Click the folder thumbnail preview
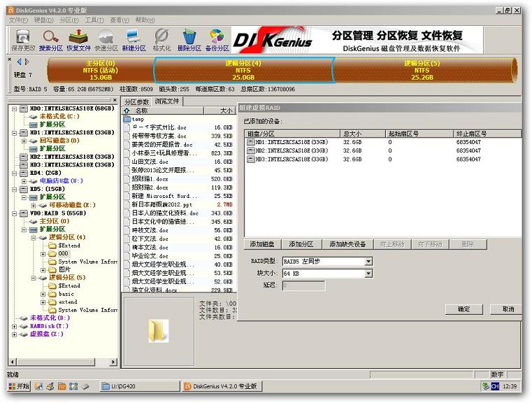Viewport: 532px width, 403px height. 159,331
